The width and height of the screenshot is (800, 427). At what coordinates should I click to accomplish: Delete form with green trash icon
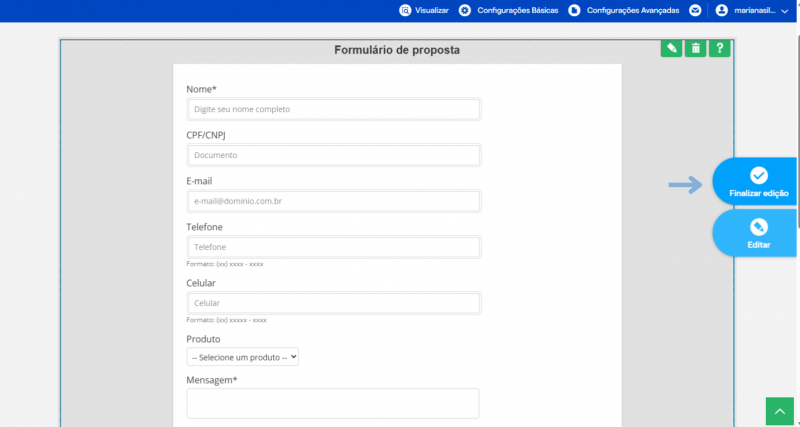click(x=695, y=48)
